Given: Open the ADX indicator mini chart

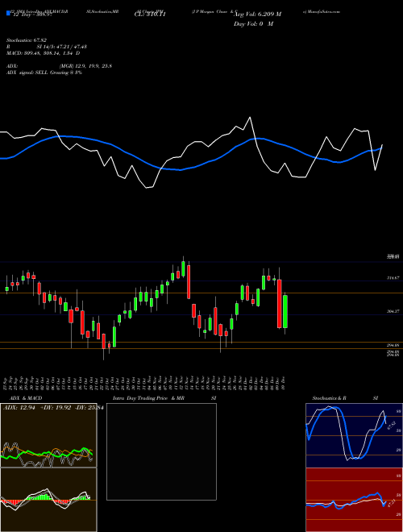Looking at the screenshot, I should (48, 435).
